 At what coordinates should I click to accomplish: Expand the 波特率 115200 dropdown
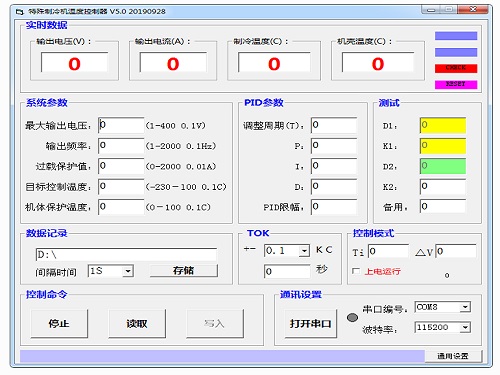pyautogui.click(x=465, y=327)
